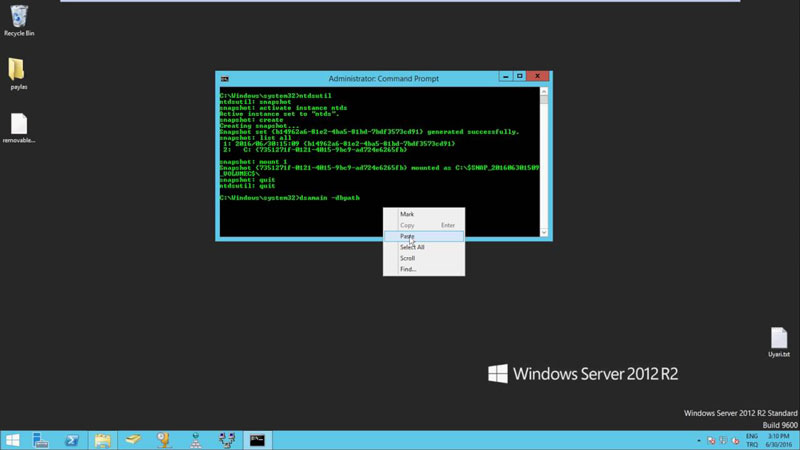Open the globe-and-pyramid taskbar icon
Screen dimensions: 800x450
coord(195,440)
